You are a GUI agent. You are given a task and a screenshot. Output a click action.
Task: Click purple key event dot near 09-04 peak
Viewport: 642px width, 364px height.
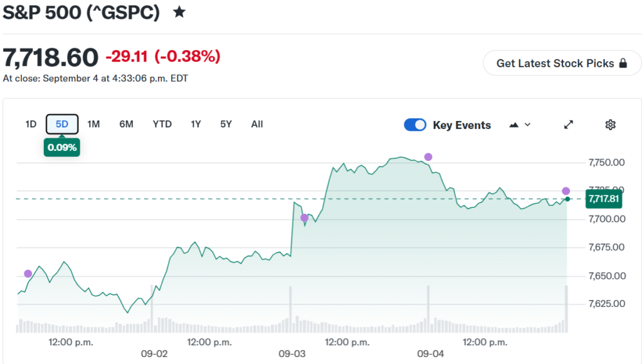pos(428,157)
